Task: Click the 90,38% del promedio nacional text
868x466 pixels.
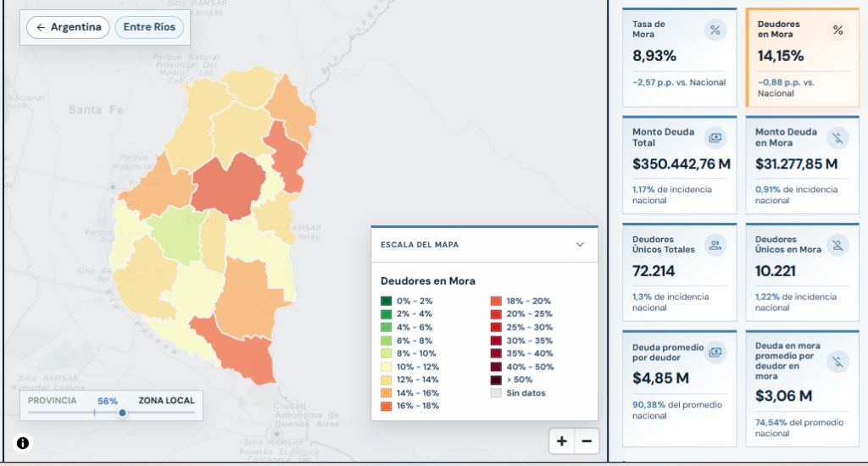Action: pyautogui.click(x=677, y=410)
